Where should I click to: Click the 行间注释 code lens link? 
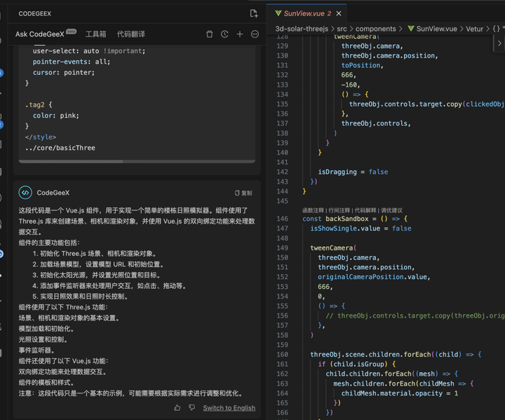pos(339,210)
